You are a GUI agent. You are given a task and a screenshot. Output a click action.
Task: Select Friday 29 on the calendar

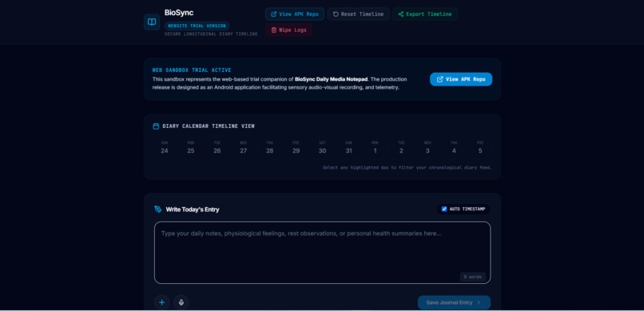click(296, 147)
